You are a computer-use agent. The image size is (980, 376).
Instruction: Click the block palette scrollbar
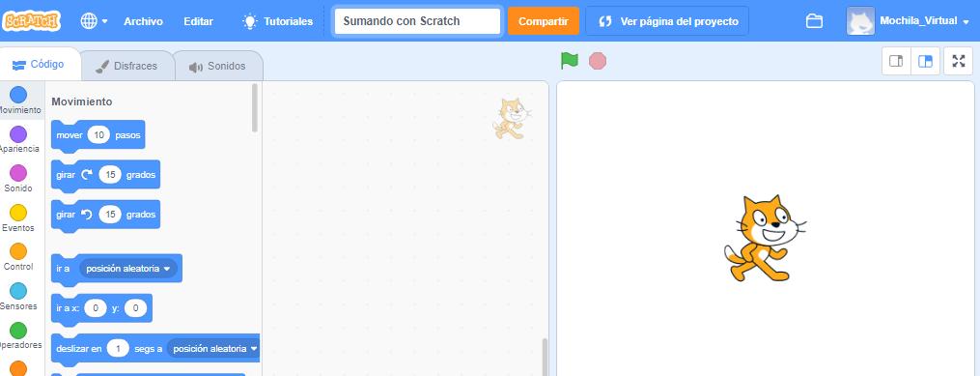pyautogui.click(x=254, y=107)
